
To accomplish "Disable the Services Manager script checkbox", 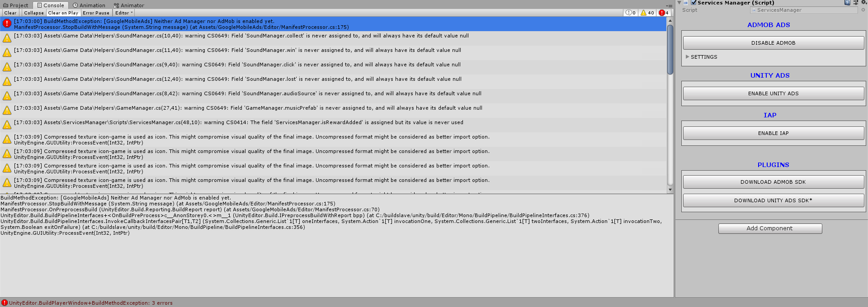I will (x=693, y=3).
